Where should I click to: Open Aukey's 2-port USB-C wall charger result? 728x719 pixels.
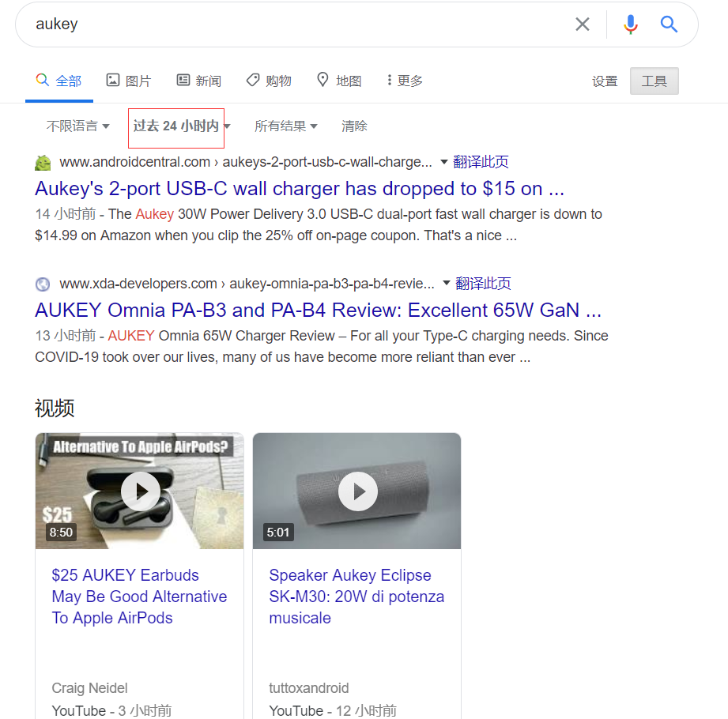(300, 189)
